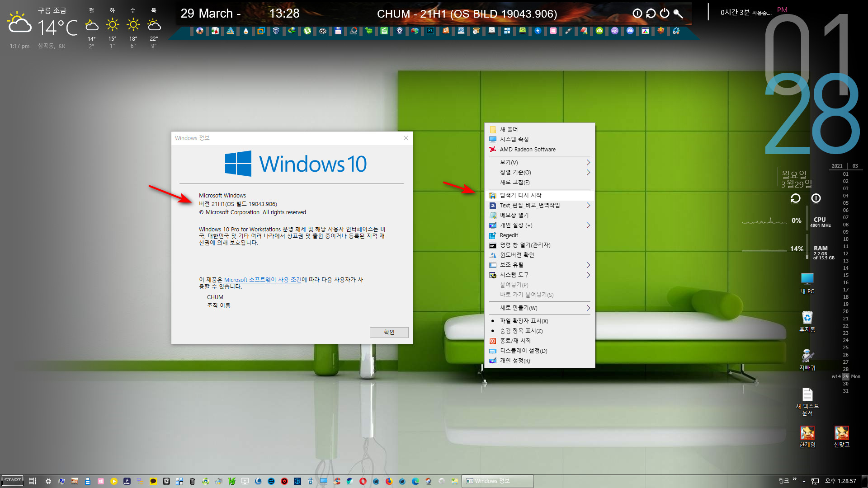Click the water drop icon in top dock
The width and height of the screenshot is (868, 488).
[245, 31]
